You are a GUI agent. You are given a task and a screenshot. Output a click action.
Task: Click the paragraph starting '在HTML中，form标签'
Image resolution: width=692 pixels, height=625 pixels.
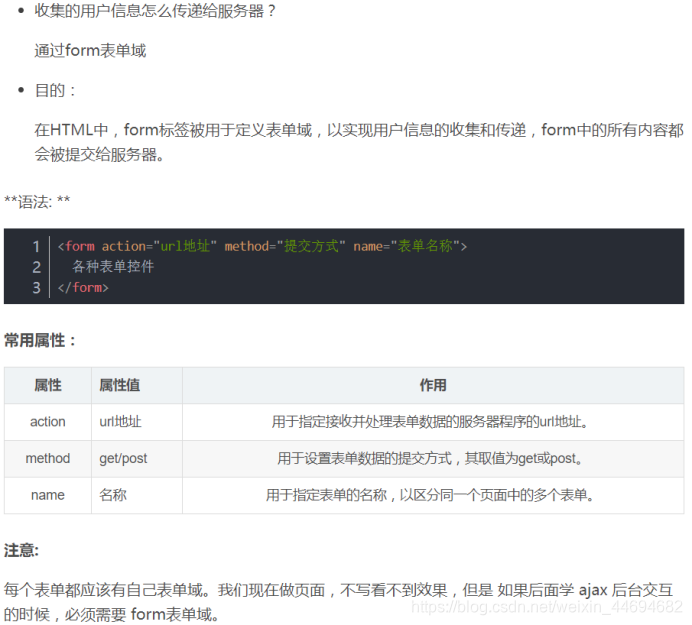coord(359,142)
